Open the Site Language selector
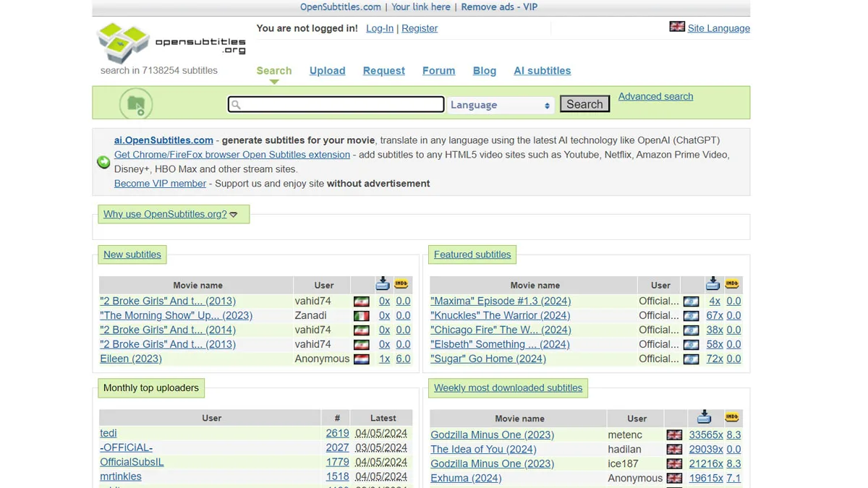868x488 pixels. point(718,28)
